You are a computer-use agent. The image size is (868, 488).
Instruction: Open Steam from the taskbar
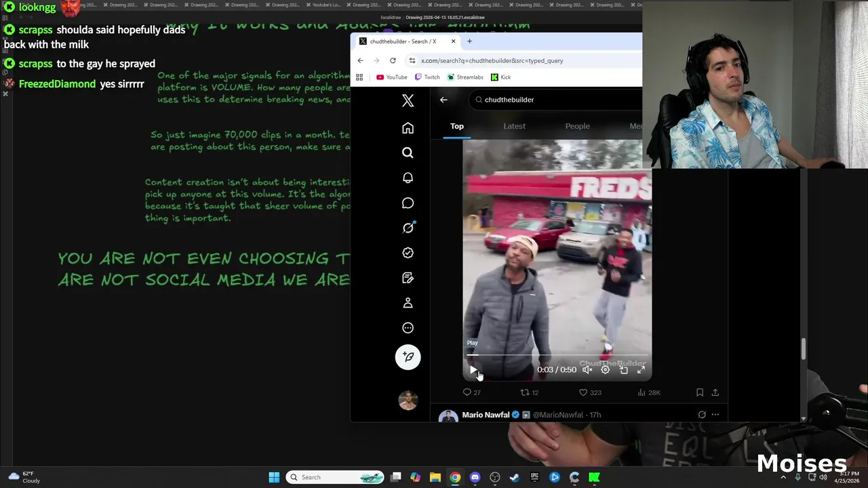click(515, 477)
